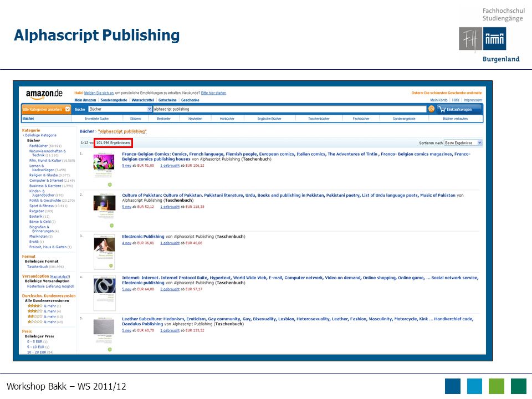This screenshot has height=399, width=532.
Task: Click the Bitte hier starten link
Action: [x=213, y=93]
